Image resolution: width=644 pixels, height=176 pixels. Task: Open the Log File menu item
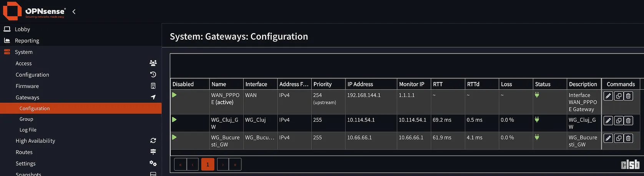pyautogui.click(x=28, y=130)
